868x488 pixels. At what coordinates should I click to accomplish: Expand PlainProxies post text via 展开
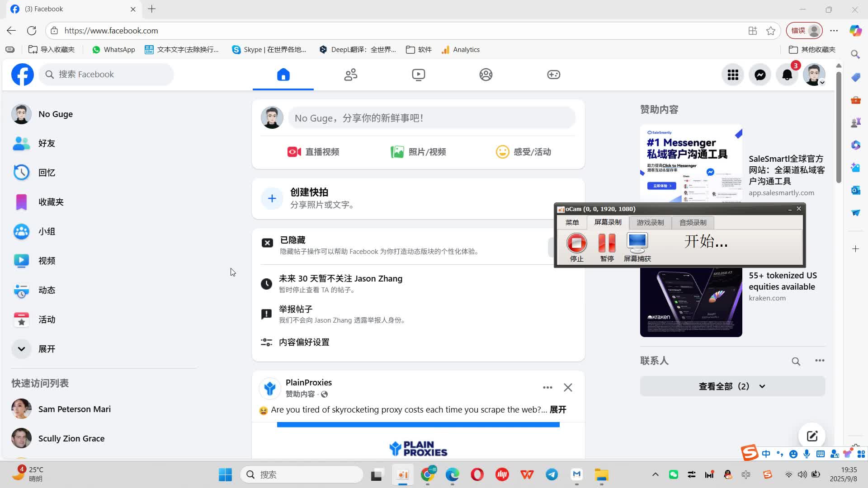(557, 410)
